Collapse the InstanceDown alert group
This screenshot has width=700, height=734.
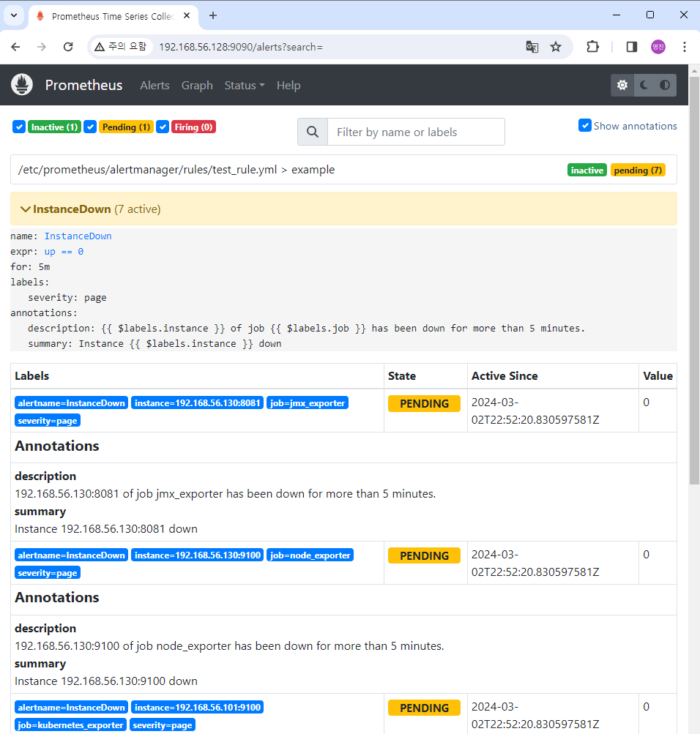point(343,209)
